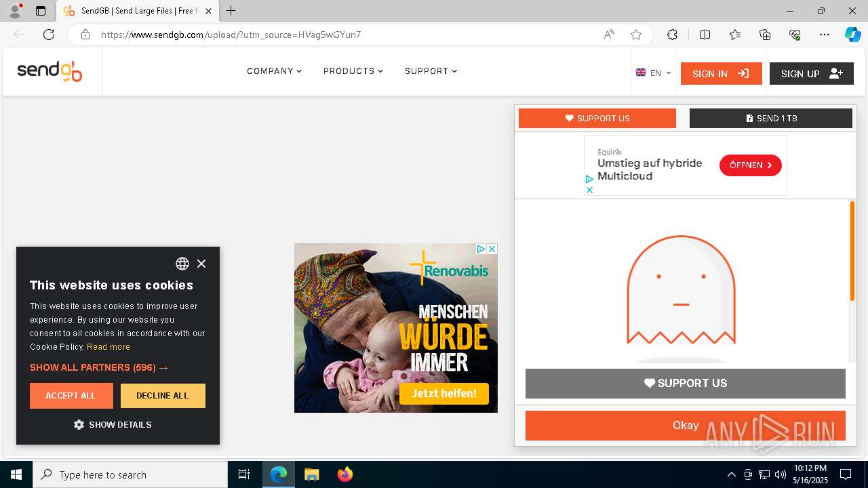The width and height of the screenshot is (868, 488).
Task: Change cookie banner language globe icon
Action: point(182,264)
